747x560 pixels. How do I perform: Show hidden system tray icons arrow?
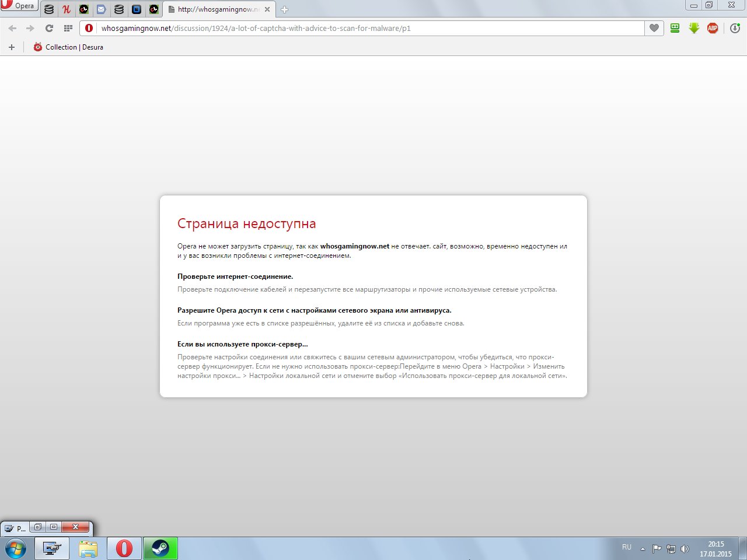tap(643, 549)
